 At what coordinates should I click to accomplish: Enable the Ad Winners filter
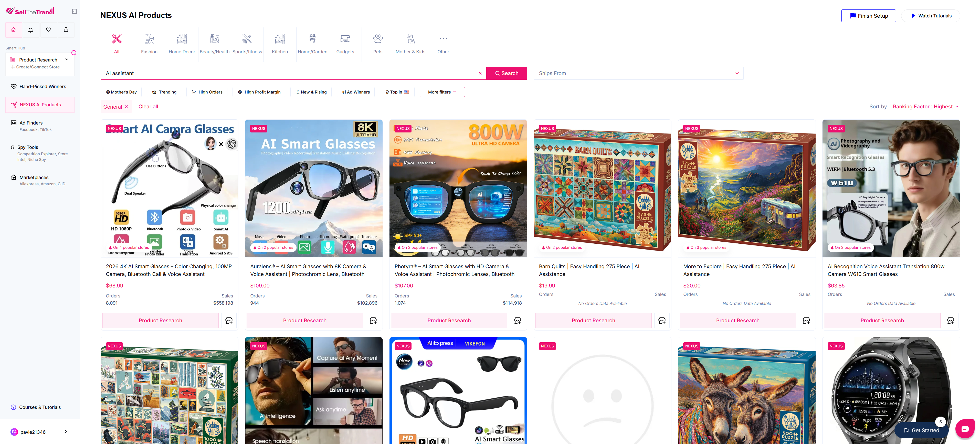tap(356, 92)
